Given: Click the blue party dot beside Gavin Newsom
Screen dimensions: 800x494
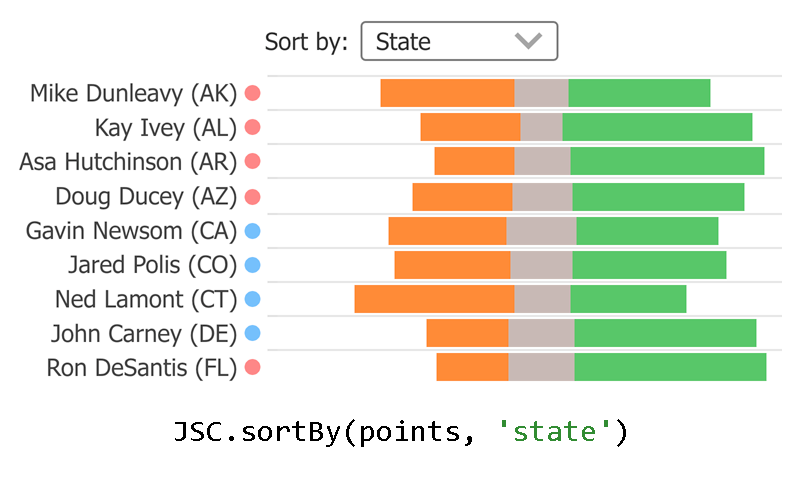Looking at the screenshot, I should [253, 231].
